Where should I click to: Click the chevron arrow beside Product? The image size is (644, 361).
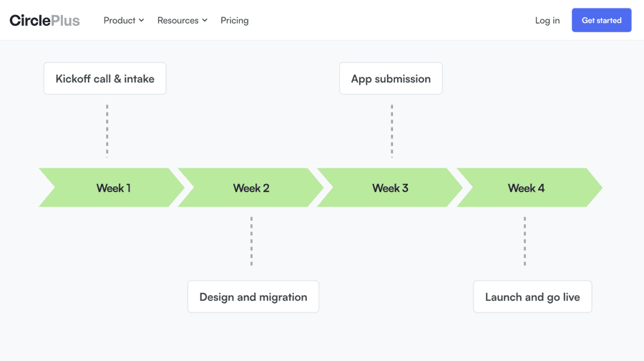pos(142,21)
